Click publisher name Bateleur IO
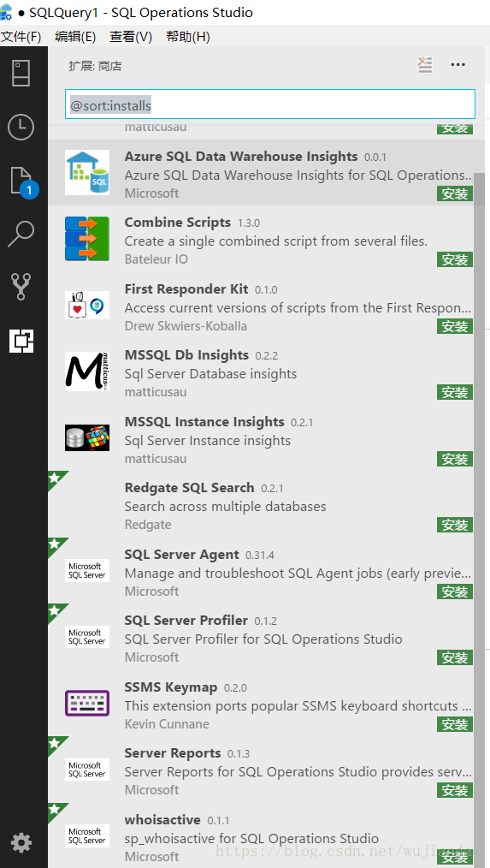This screenshot has width=490, height=868. pos(156,259)
